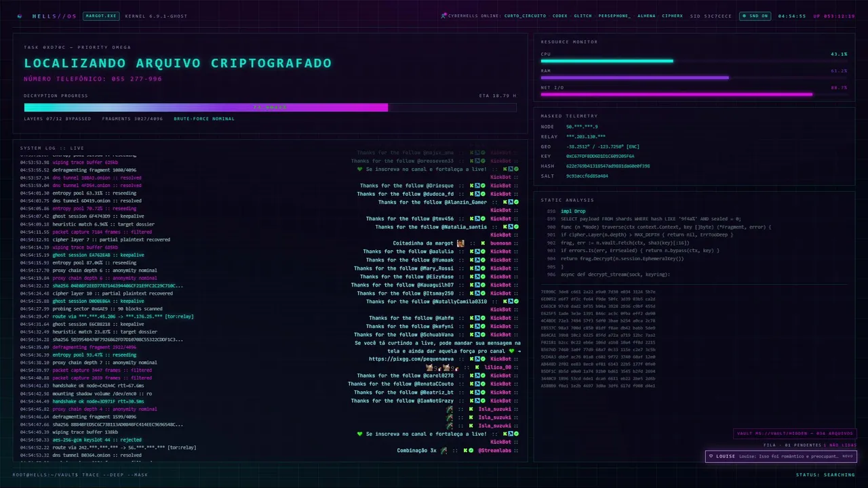868x488 pixels.
Task: Select online user GLITCH
Action: [583, 16]
